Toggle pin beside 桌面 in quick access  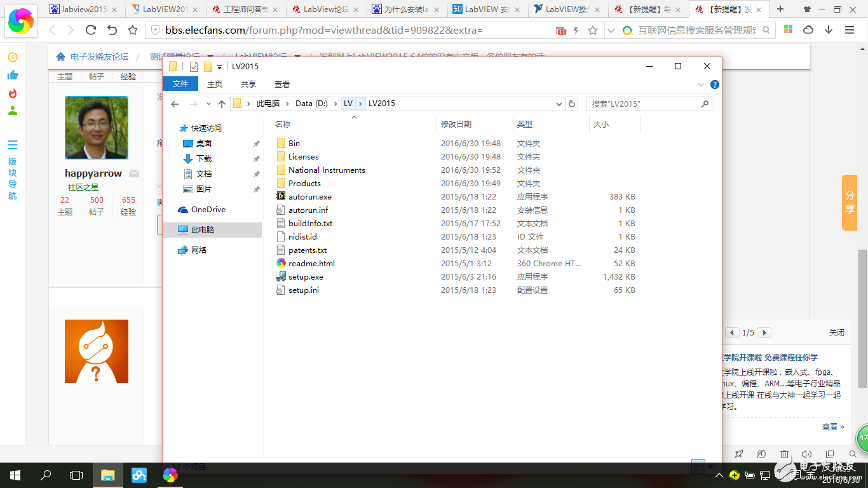(x=256, y=144)
